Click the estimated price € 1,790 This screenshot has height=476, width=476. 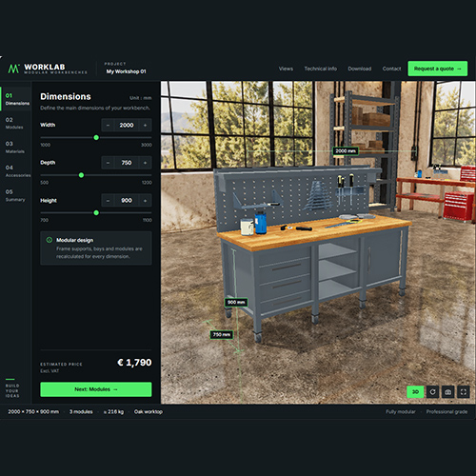click(134, 363)
